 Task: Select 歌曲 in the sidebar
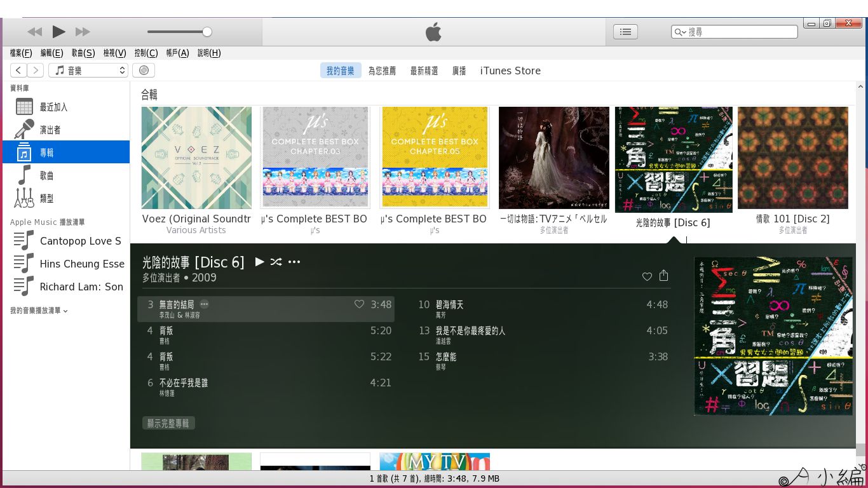(66, 175)
